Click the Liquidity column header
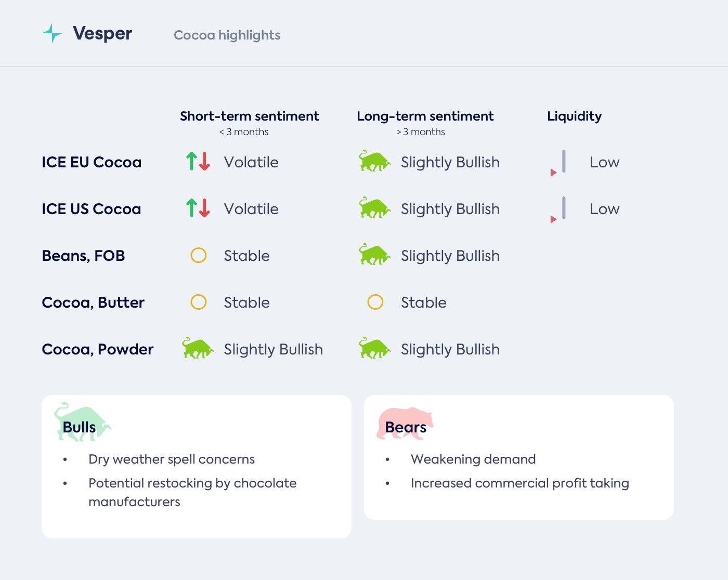Viewport: 728px width, 580px height. click(x=574, y=116)
